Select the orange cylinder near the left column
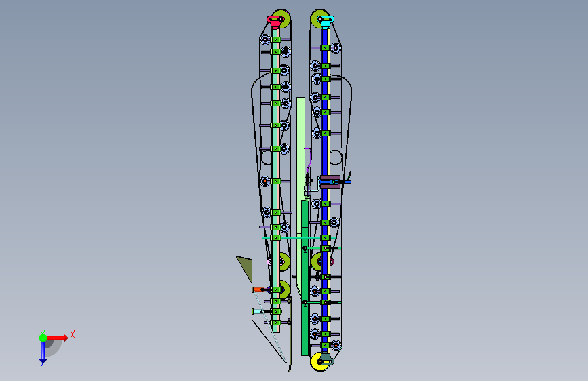 click(x=258, y=289)
